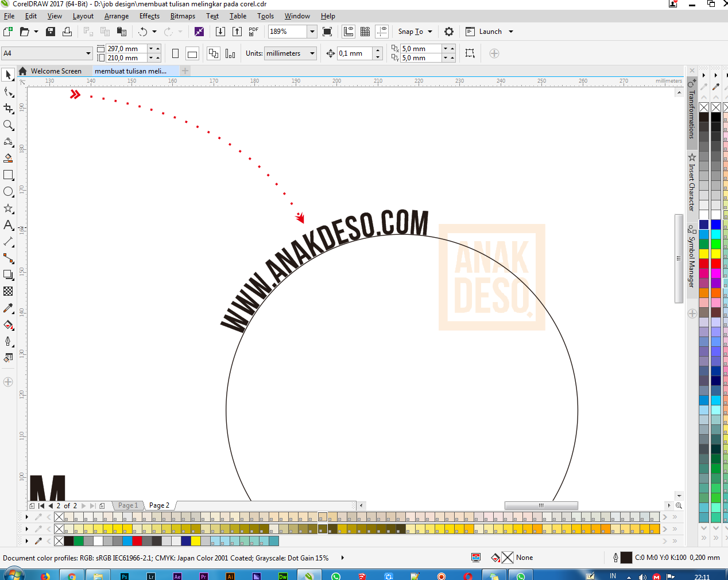Click the Export icon

click(x=237, y=32)
